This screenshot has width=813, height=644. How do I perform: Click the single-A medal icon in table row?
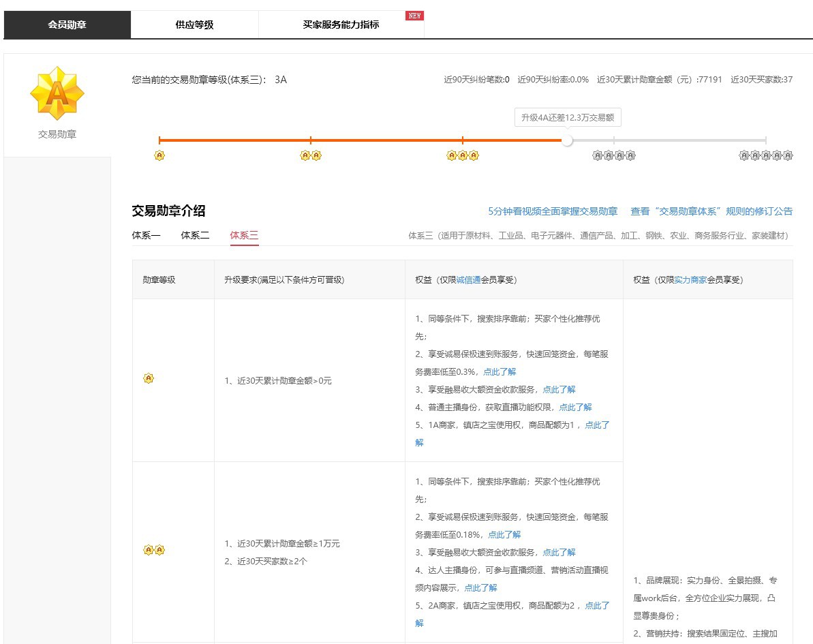click(149, 378)
